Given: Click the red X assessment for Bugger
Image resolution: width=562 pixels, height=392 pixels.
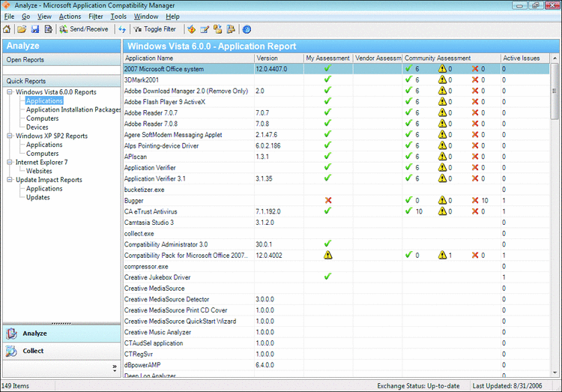Looking at the screenshot, I should point(328,200).
